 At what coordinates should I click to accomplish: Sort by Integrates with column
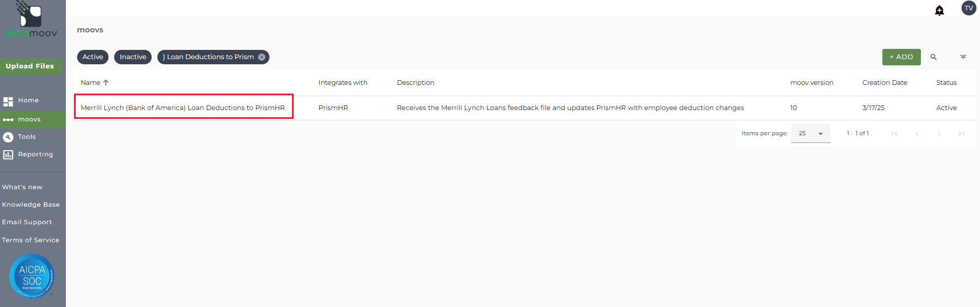pyautogui.click(x=343, y=82)
